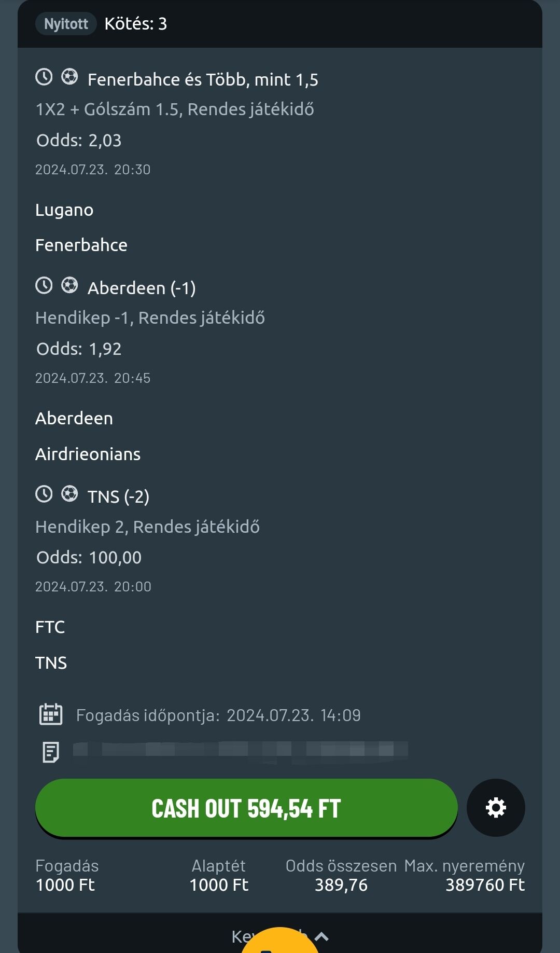The height and width of the screenshot is (953, 560).
Task: Collapse the bet details with the chevron
Action: [x=321, y=936]
